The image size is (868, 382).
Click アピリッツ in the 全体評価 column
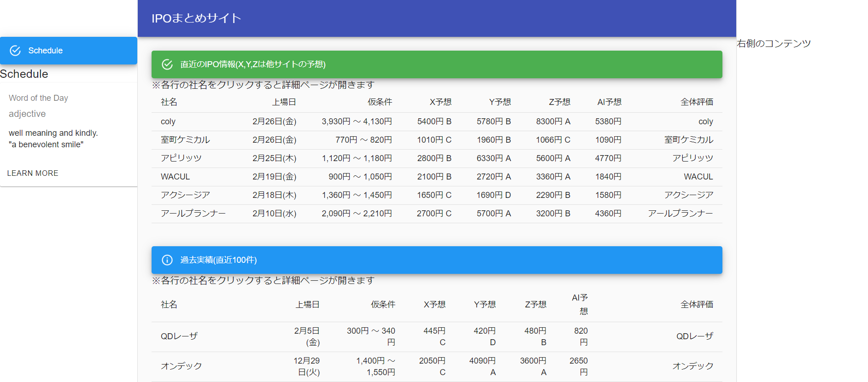(693, 158)
